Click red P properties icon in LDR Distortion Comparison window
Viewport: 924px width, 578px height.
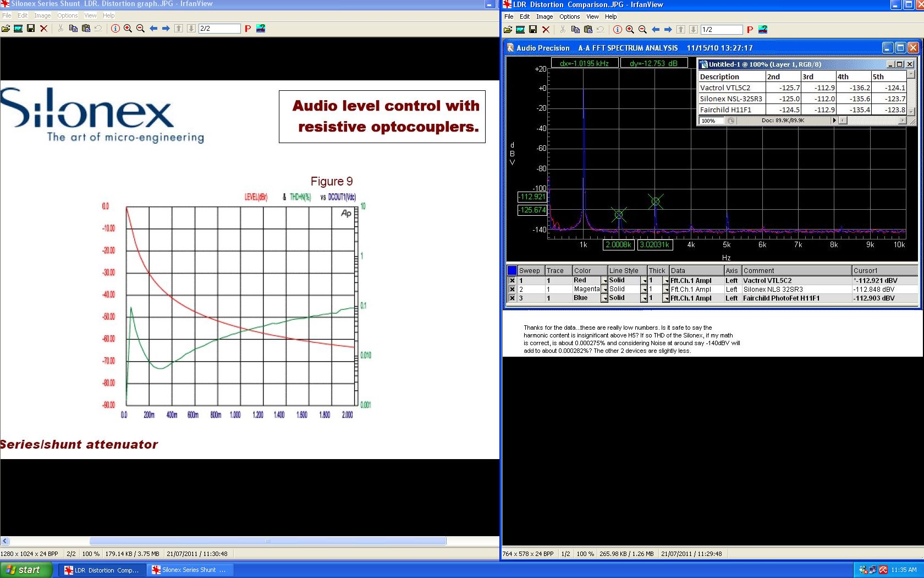click(x=750, y=30)
